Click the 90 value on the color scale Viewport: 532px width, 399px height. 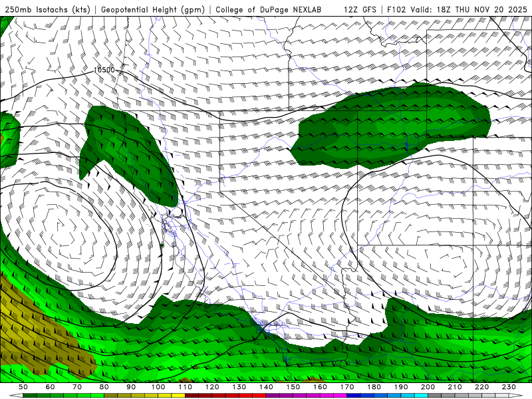coord(131,387)
